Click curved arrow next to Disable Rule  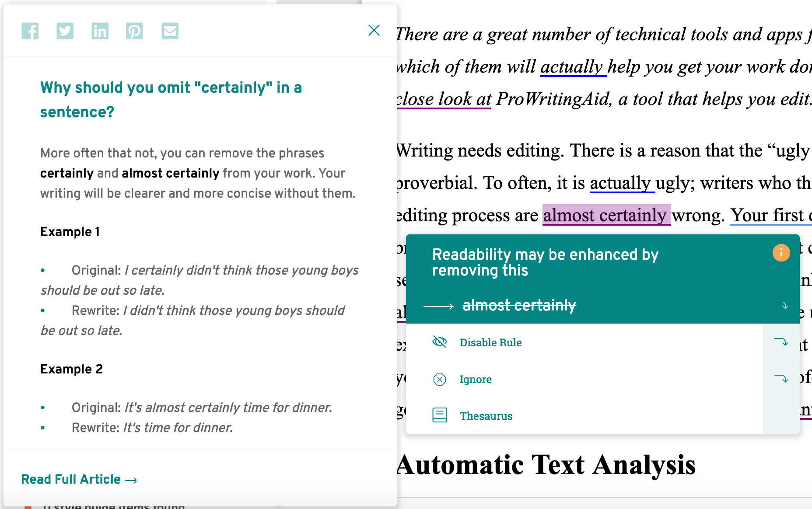781,342
